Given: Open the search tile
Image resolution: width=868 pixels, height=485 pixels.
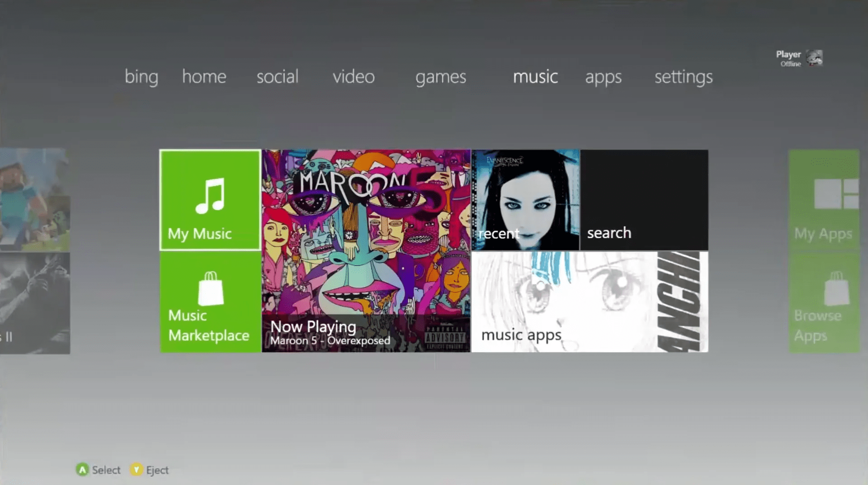Looking at the screenshot, I should (x=644, y=200).
